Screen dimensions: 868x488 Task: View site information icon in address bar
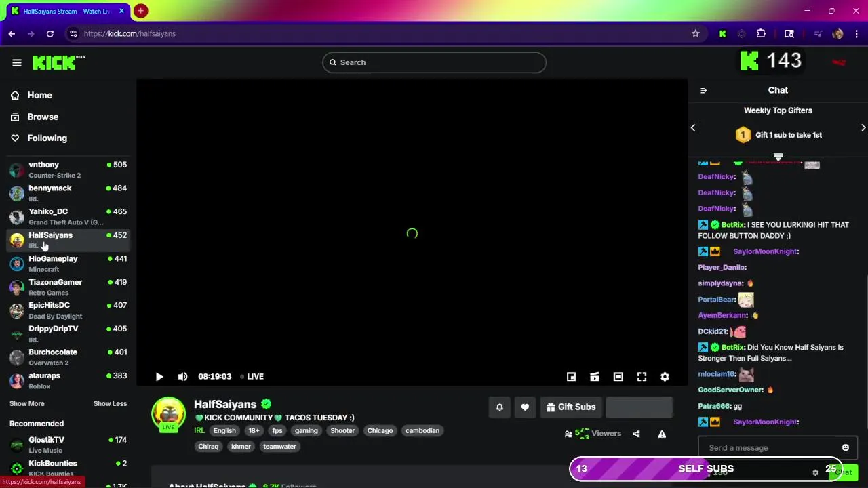pos(73,33)
